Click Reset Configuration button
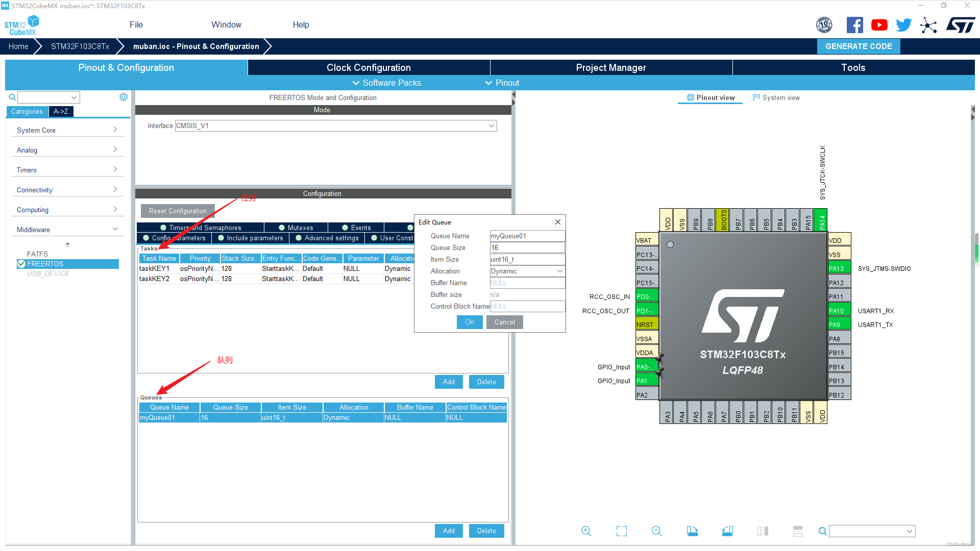The width and height of the screenshot is (980, 551). (178, 211)
